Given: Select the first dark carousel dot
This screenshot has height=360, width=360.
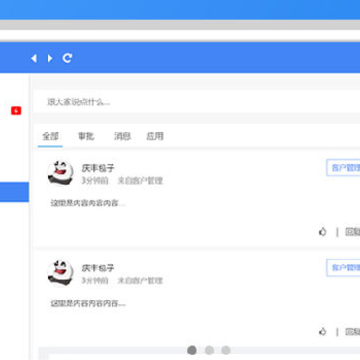Looking at the screenshot, I should click(x=192, y=350).
